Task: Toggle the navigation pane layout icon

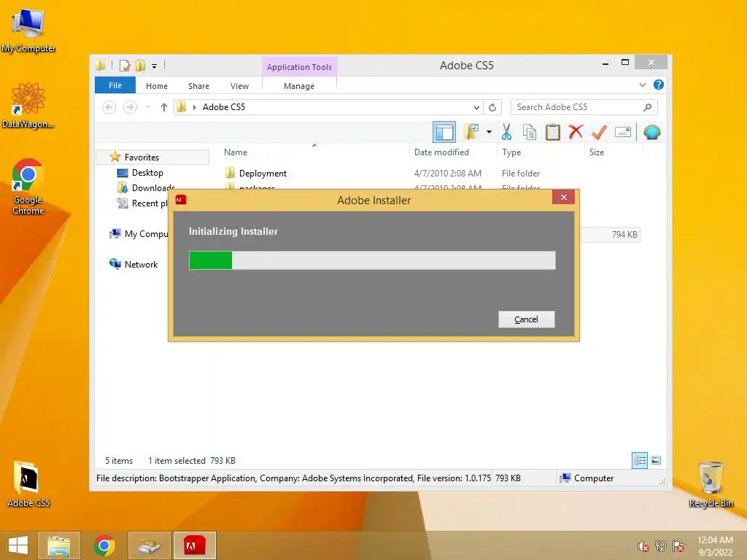Action: coord(444,132)
